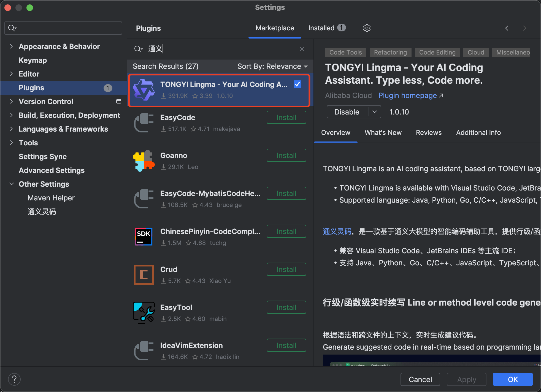Click the Cloud tag
Viewport: 541px width, 392px height.
coord(476,52)
